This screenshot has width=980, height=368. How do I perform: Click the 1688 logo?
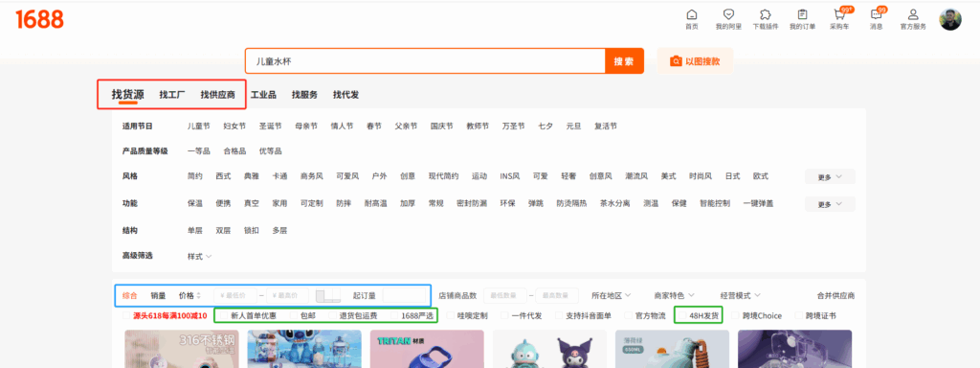click(40, 20)
